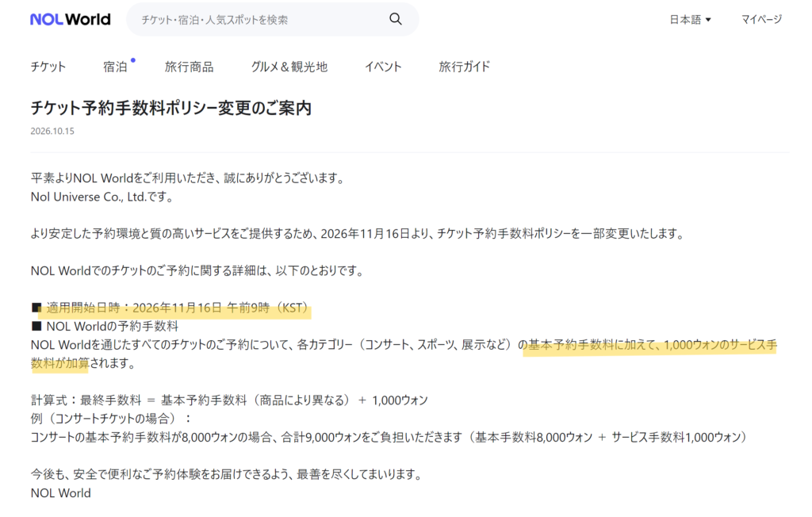Click the article title チケット予約手数料ポリシー変更のご案内

(x=171, y=108)
